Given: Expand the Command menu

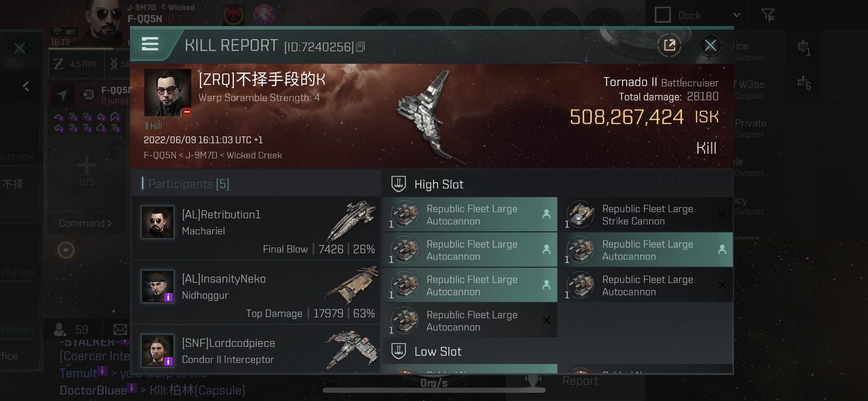Looking at the screenshot, I should click(x=85, y=223).
